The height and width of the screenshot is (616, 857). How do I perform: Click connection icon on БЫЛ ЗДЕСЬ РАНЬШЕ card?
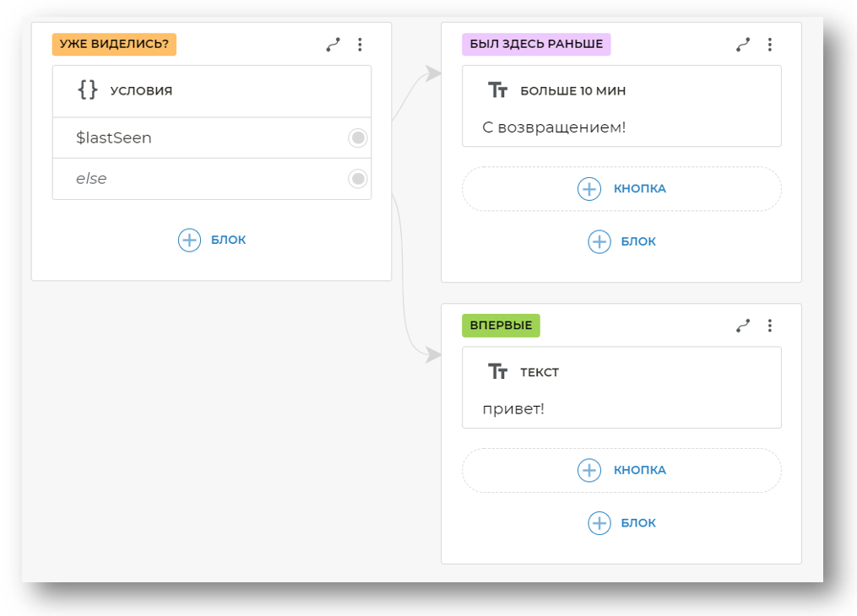click(743, 45)
